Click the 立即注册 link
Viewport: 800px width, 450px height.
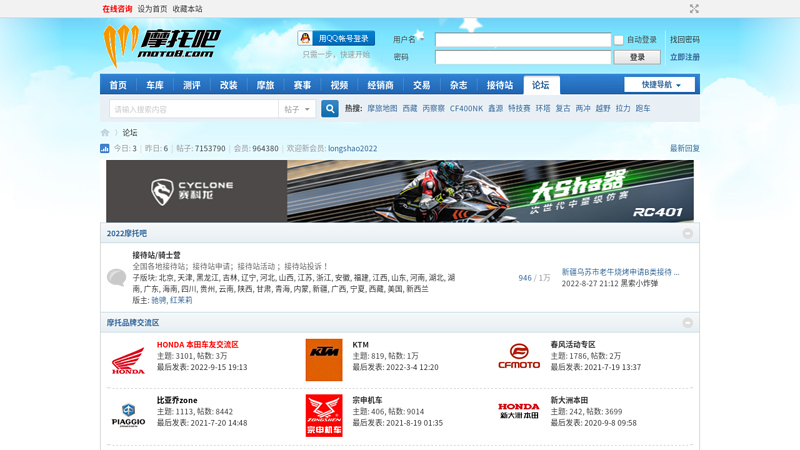pyautogui.click(x=685, y=57)
